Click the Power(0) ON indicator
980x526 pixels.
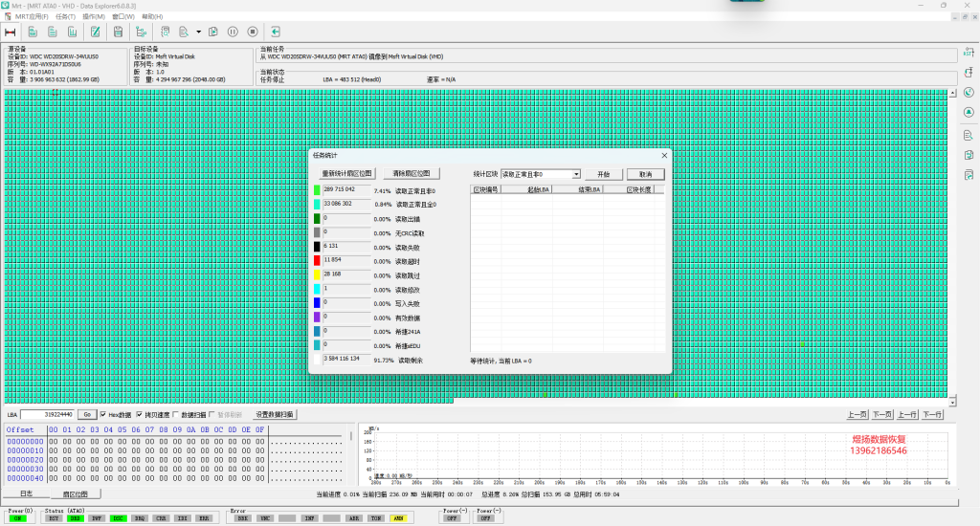pos(18,518)
